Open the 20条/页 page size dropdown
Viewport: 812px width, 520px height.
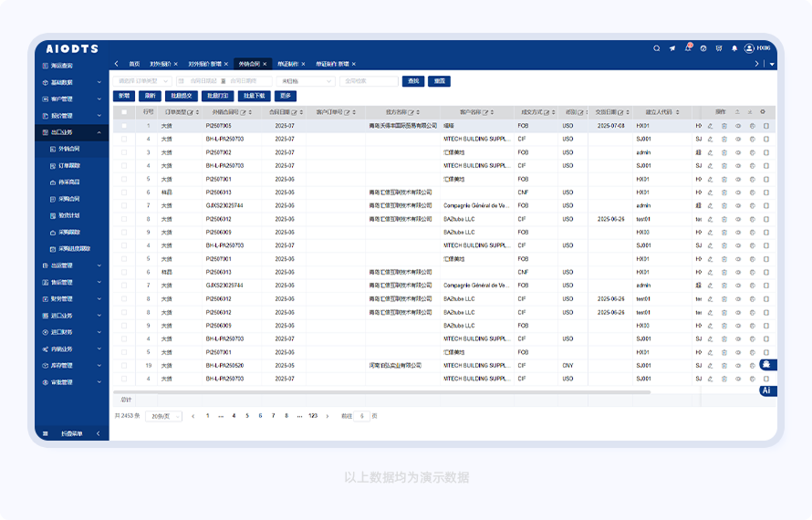(x=163, y=416)
